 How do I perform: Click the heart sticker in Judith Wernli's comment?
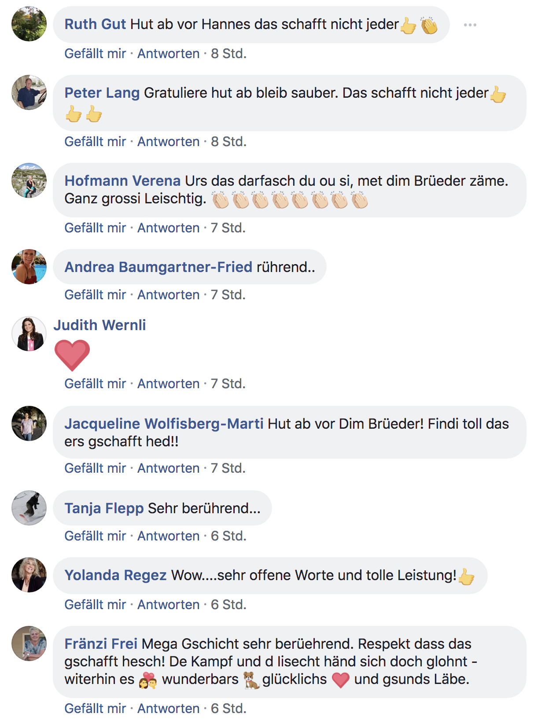click(x=72, y=355)
